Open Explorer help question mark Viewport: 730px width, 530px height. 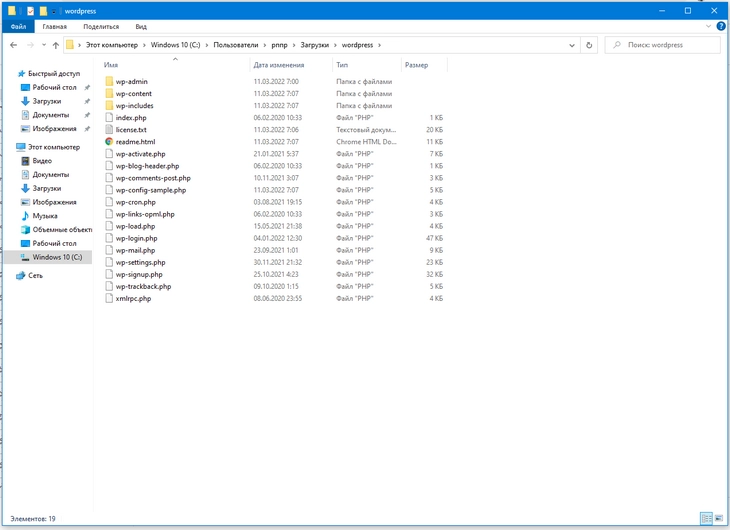click(721, 27)
